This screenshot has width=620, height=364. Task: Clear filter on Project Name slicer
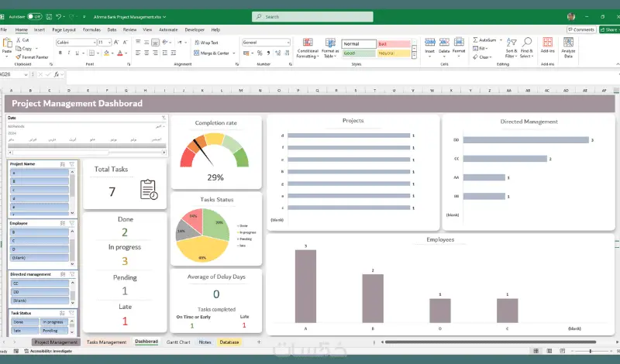pos(72,163)
